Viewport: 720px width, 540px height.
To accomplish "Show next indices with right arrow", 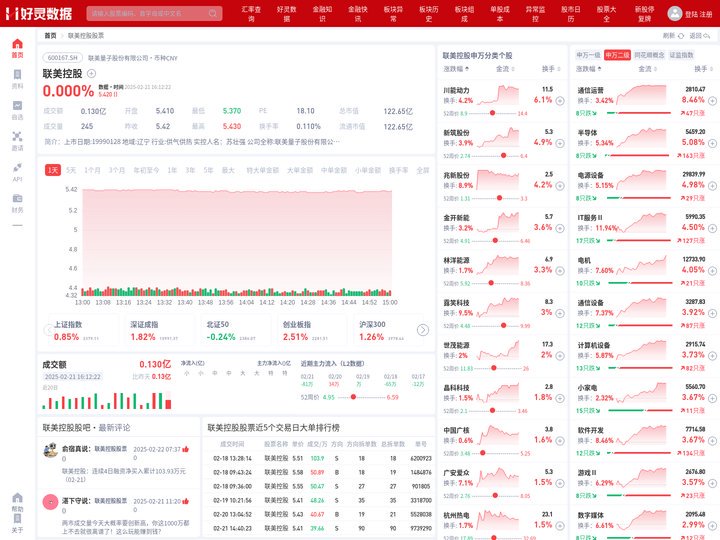I will tap(422, 330).
